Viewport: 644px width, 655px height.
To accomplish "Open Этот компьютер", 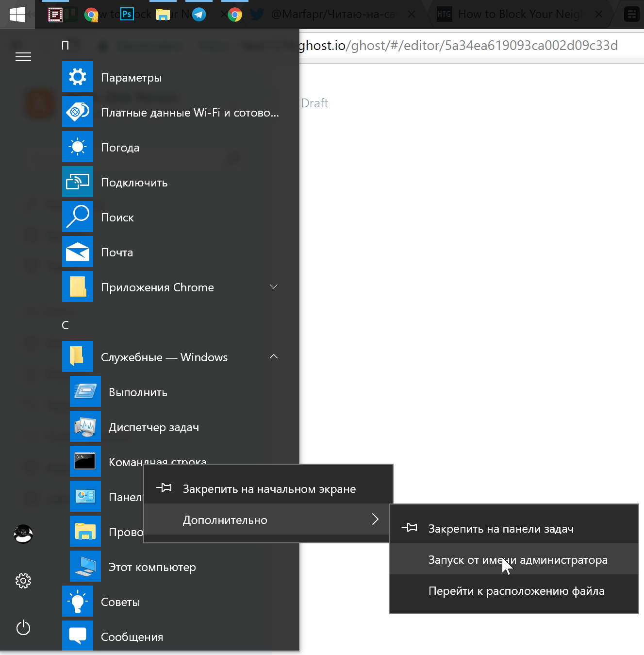I will point(152,567).
